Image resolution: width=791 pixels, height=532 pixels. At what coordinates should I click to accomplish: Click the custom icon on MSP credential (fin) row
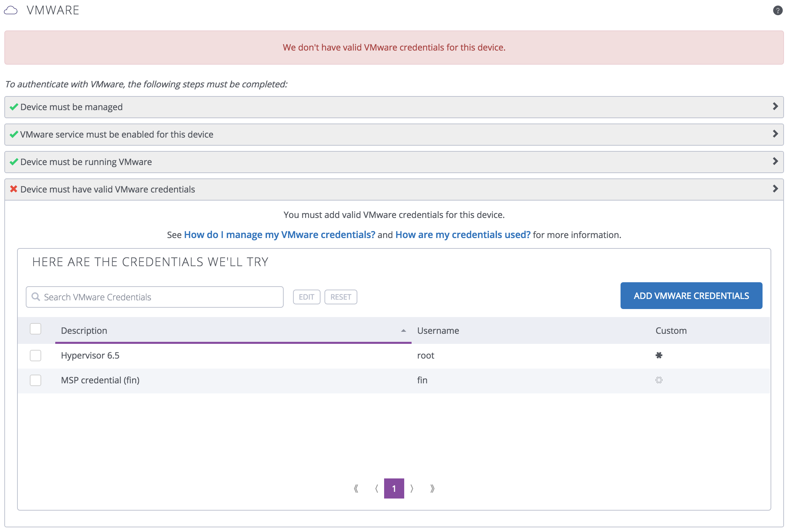coord(659,380)
